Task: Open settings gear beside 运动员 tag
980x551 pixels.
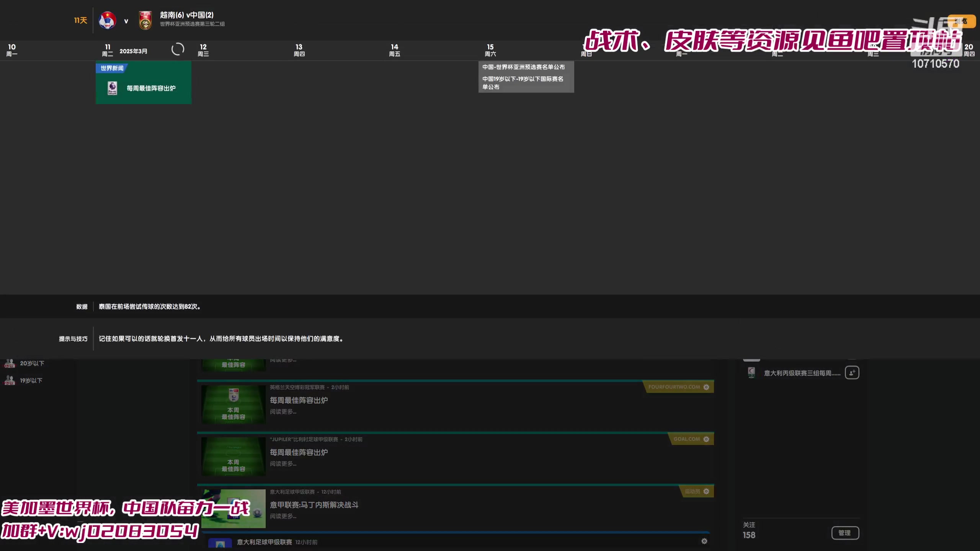Action: pos(706,491)
